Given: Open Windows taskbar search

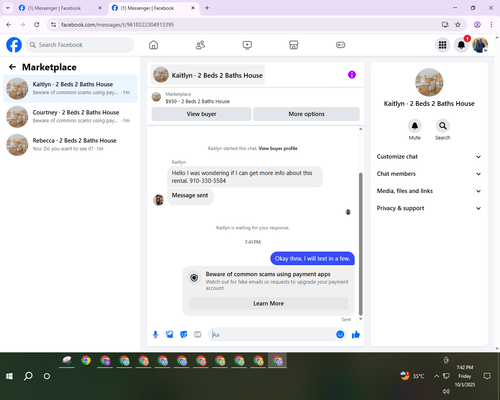Looking at the screenshot, I should point(28,376).
